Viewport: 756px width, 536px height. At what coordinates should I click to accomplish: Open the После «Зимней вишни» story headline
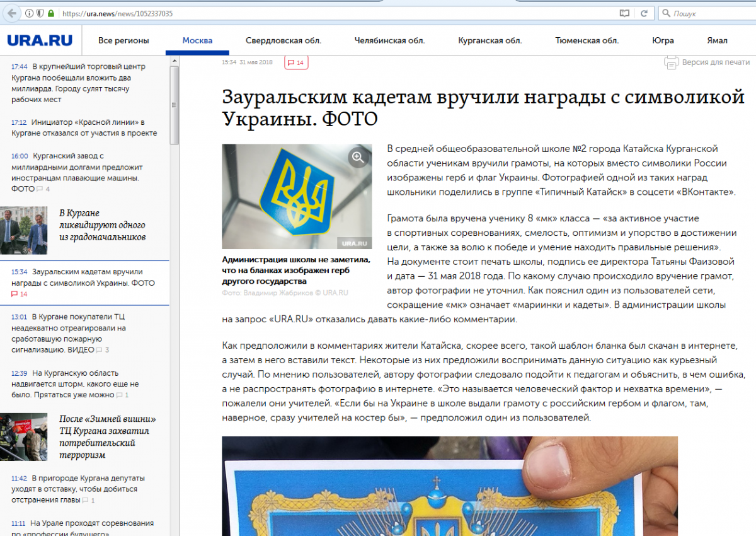107,436
